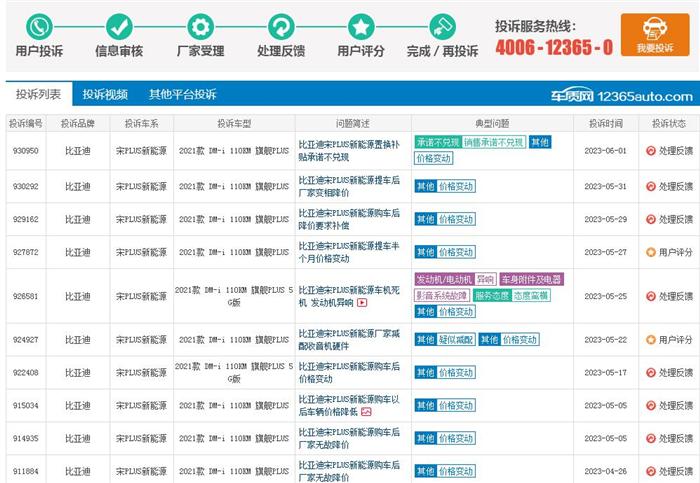Click the 完成/再投诉 stamp step icon

coord(442,27)
